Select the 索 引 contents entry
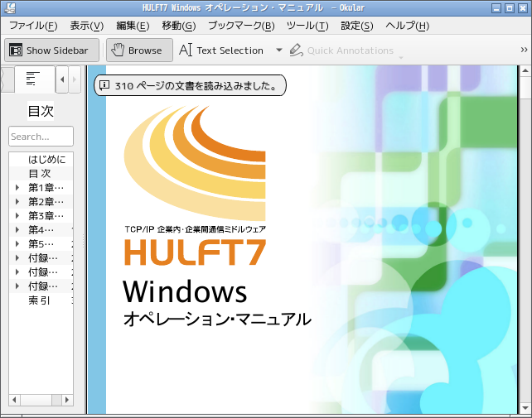The image size is (532, 418). [39, 300]
